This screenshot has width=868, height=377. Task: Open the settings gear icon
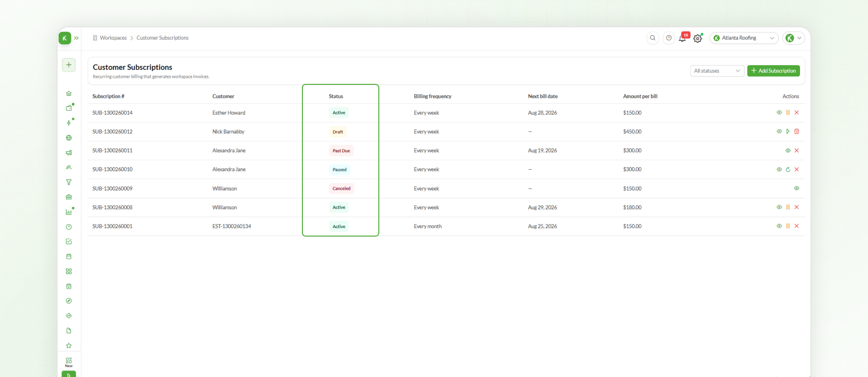(x=698, y=38)
